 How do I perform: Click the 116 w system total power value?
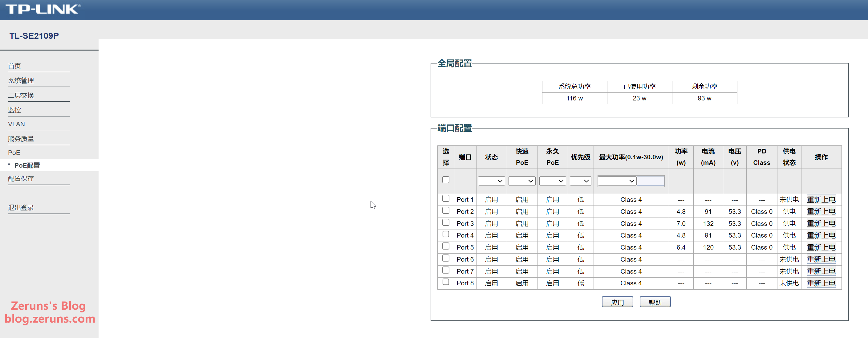(x=574, y=98)
